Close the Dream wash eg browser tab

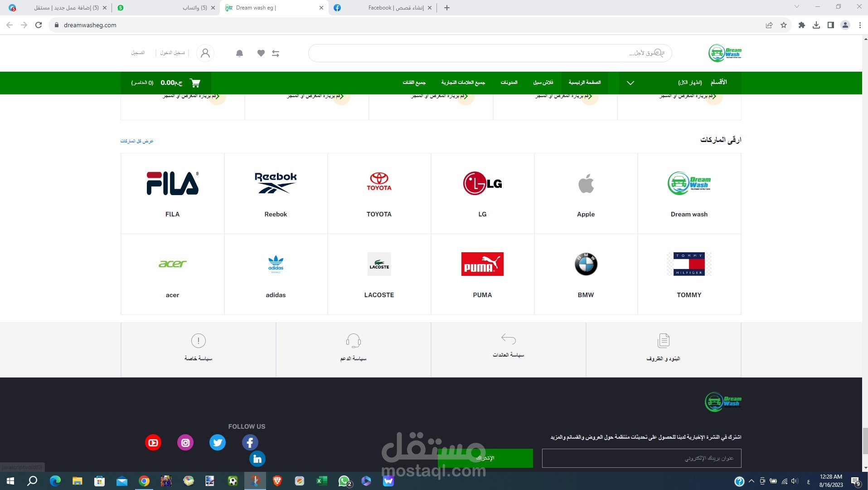(321, 8)
